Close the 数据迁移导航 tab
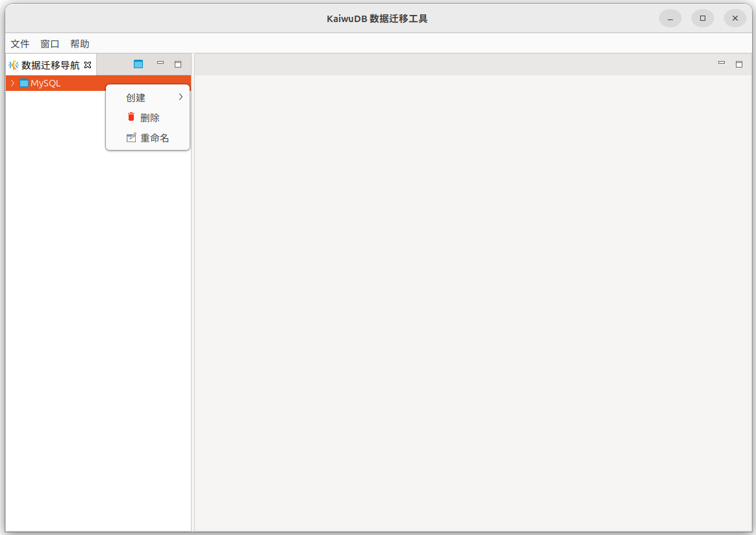 pyautogui.click(x=88, y=65)
